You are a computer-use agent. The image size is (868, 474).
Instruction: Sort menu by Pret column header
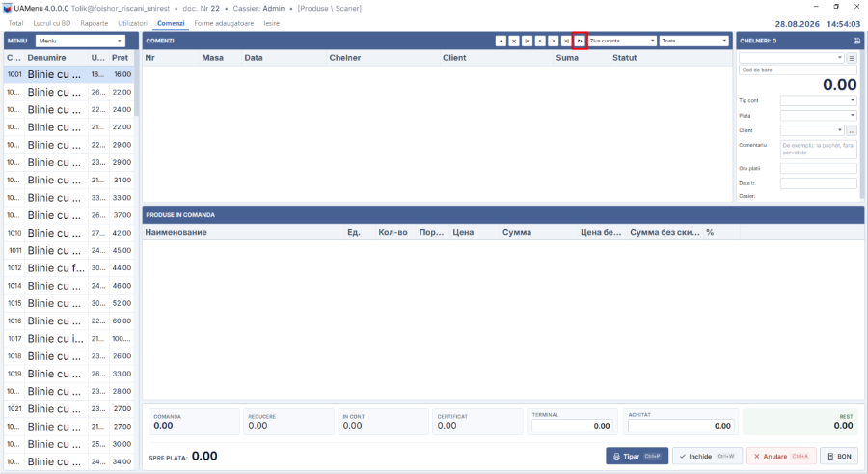tap(120, 58)
